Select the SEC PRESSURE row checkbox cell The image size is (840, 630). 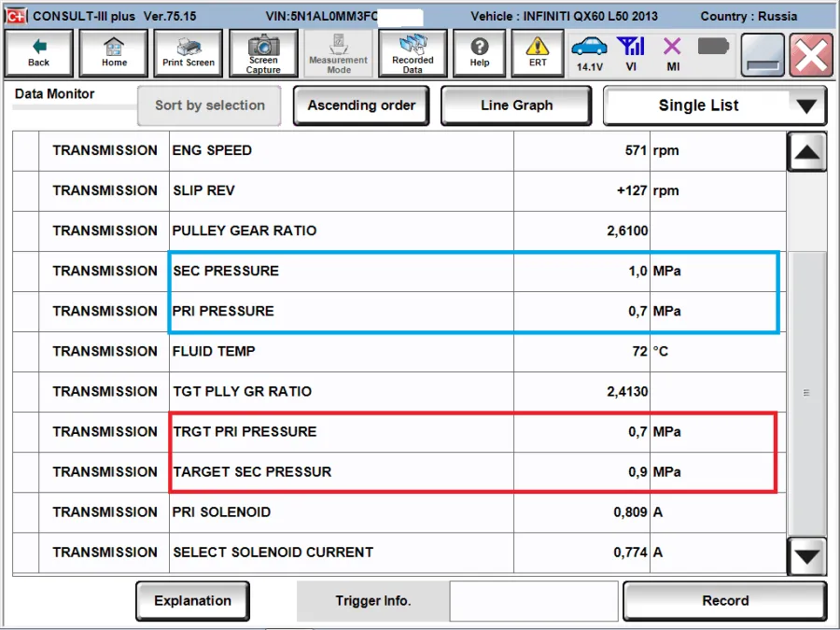(x=26, y=272)
